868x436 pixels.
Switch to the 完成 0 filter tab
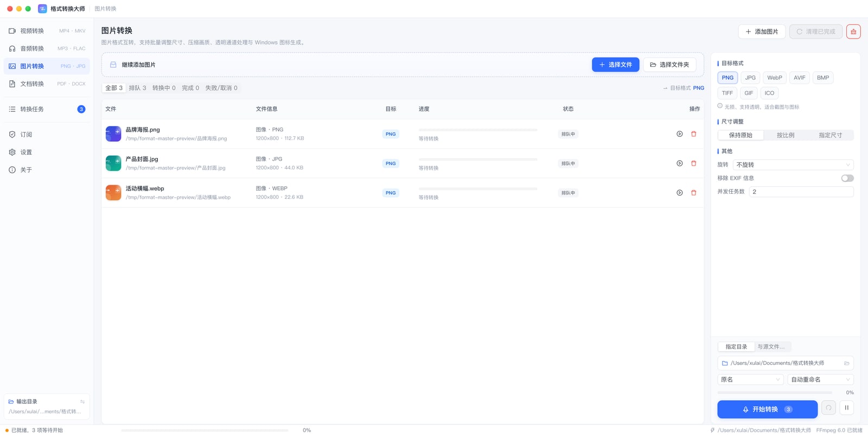pos(190,88)
